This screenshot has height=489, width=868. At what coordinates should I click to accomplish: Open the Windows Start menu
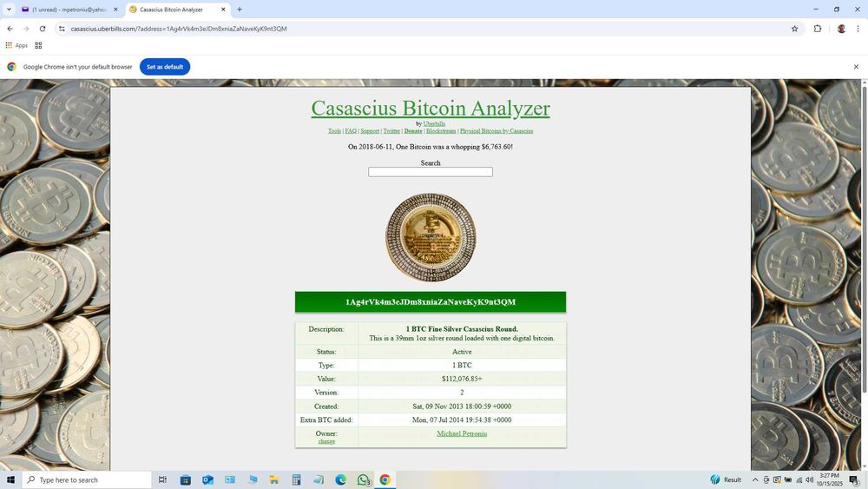(10, 479)
